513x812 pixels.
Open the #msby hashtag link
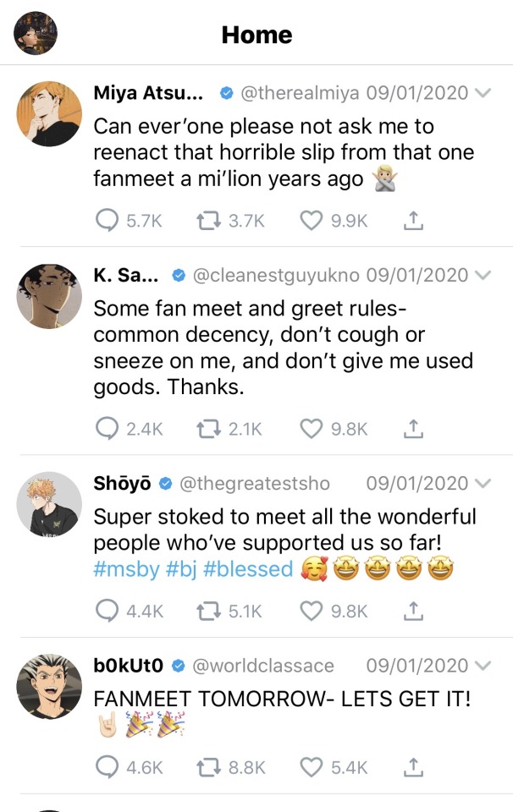124,569
